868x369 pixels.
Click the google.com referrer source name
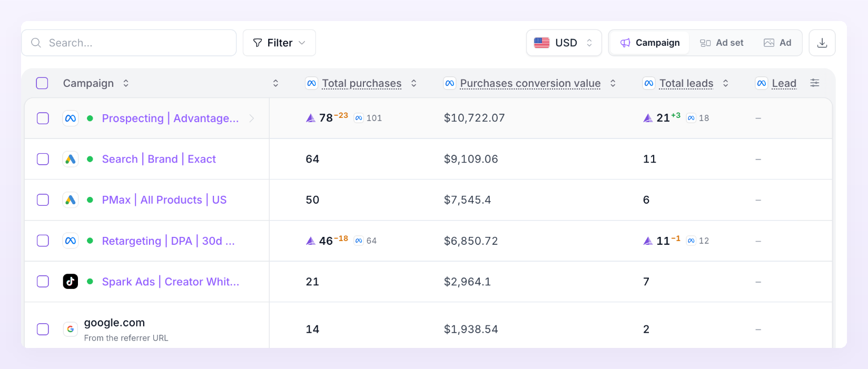pos(114,323)
